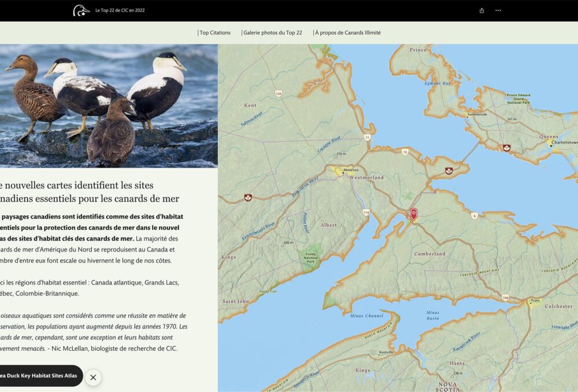Click highway shield 15 on map
The image size is (578, 392).
tap(405, 152)
